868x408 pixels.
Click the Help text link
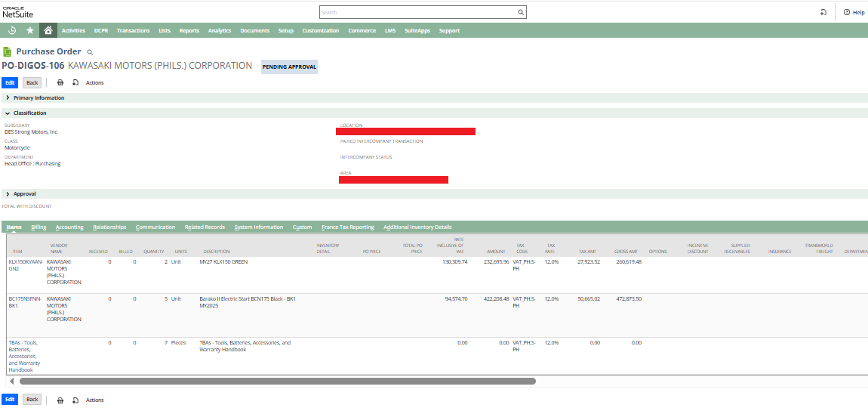tap(857, 12)
